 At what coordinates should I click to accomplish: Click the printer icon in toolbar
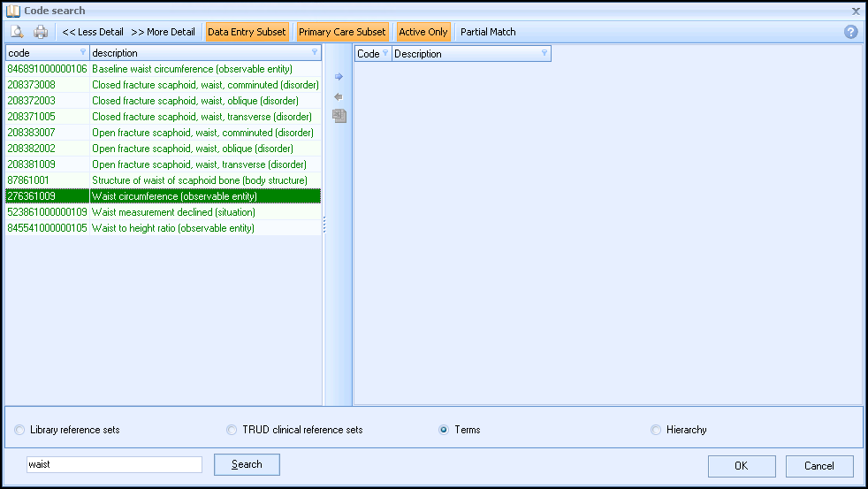tap(41, 32)
